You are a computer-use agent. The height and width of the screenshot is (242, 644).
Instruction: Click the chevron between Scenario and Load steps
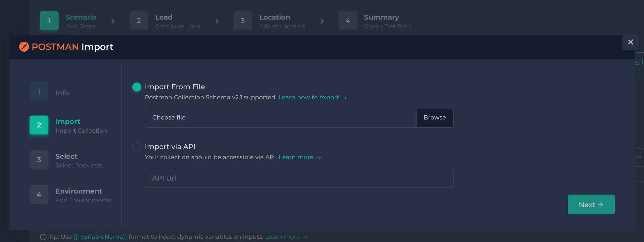tap(113, 21)
